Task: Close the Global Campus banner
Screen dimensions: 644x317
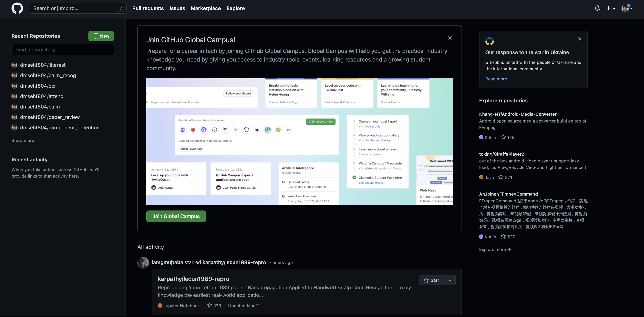Action: (x=450, y=38)
